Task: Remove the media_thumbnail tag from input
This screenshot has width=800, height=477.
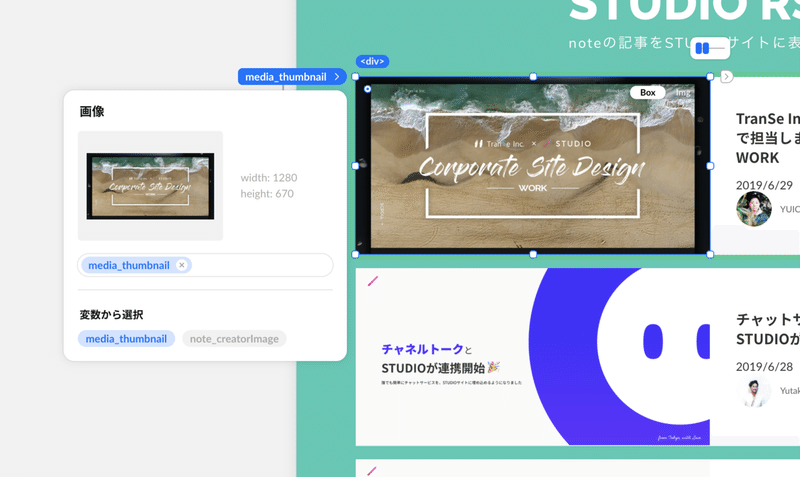Action: point(181,265)
